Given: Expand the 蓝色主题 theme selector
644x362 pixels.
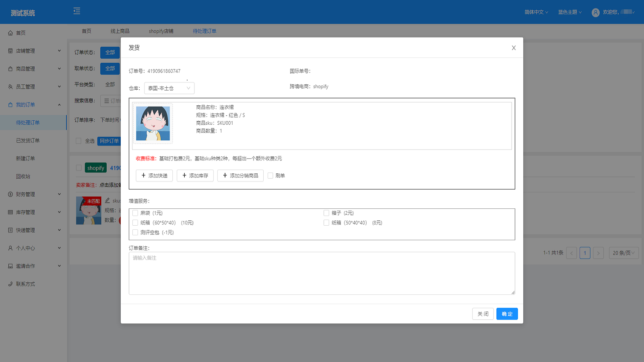Looking at the screenshot, I should point(570,12).
